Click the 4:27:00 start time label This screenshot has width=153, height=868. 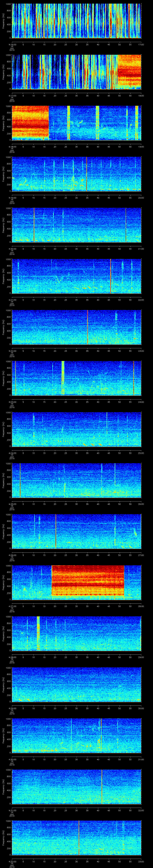tap(12, 606)
